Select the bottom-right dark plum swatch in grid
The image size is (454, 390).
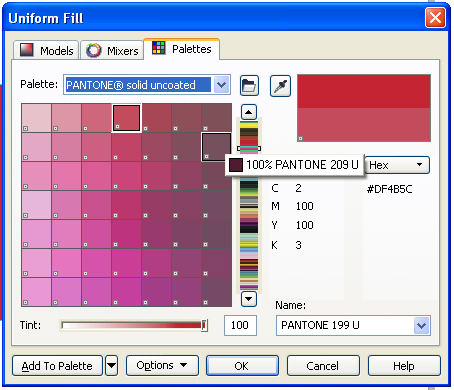coord(217,292)
